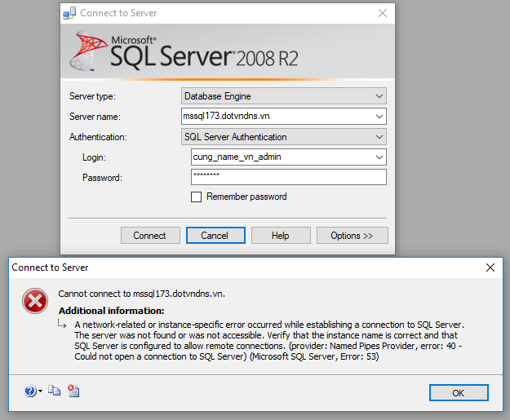
Task: Click the Connect to Server title bar icon
Action: [69, 13]
